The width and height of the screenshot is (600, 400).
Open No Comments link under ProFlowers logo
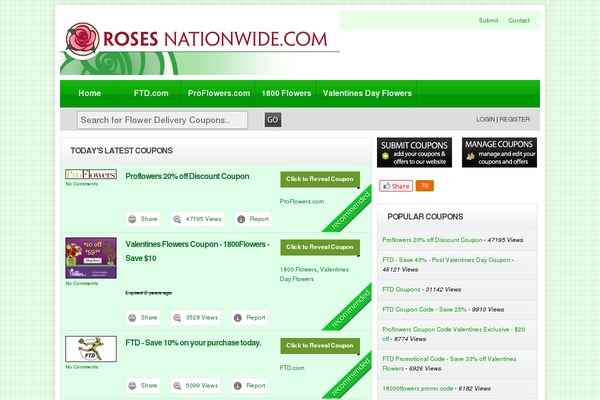[82, 184]
